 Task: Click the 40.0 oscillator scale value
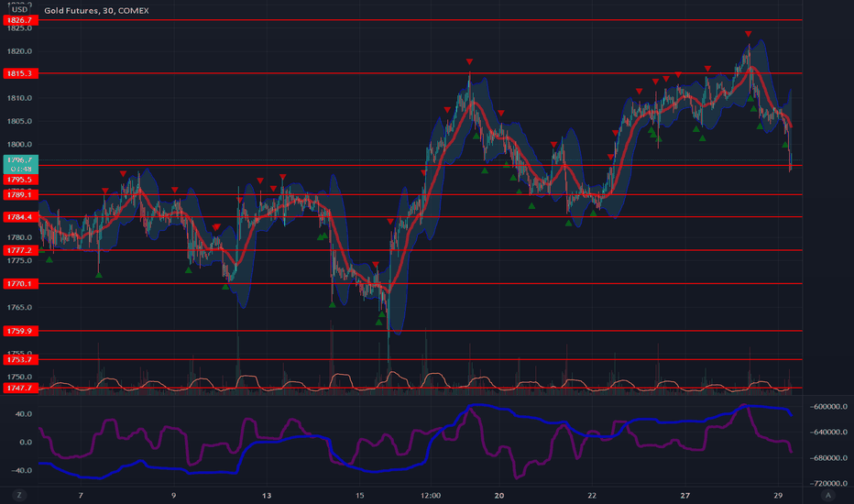[24, 413]
